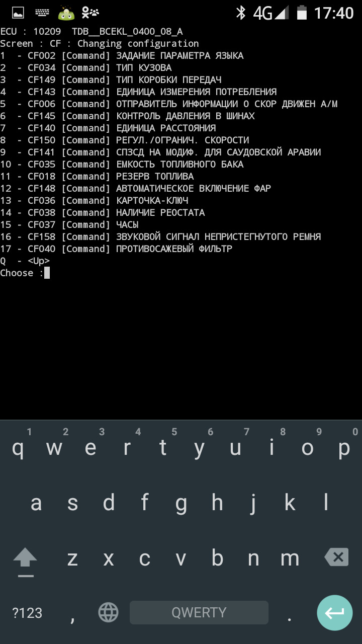The height and width of the screenshot is (644, 362).
Task: Switch to ?123 symbols keyboard
Action: (27, 612)
